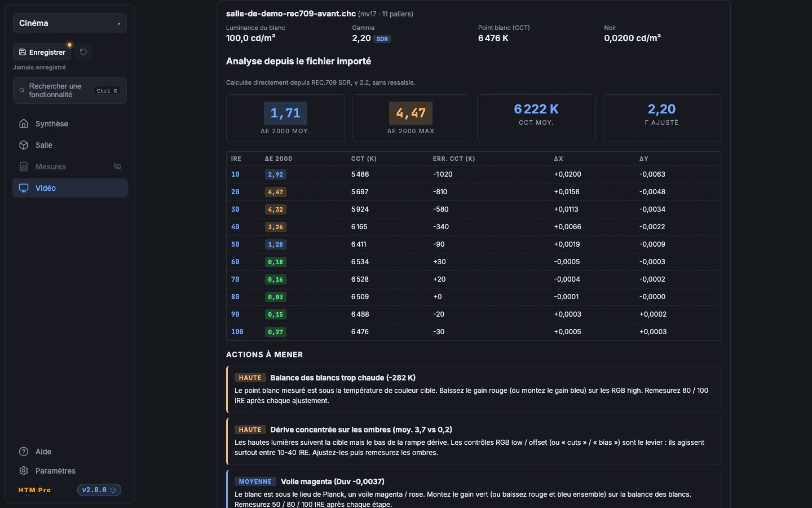Click the Γ AJUSTÉ value 2,20
Image resolution: width=812 pixels, height=508 pixels.
[661, 109]
